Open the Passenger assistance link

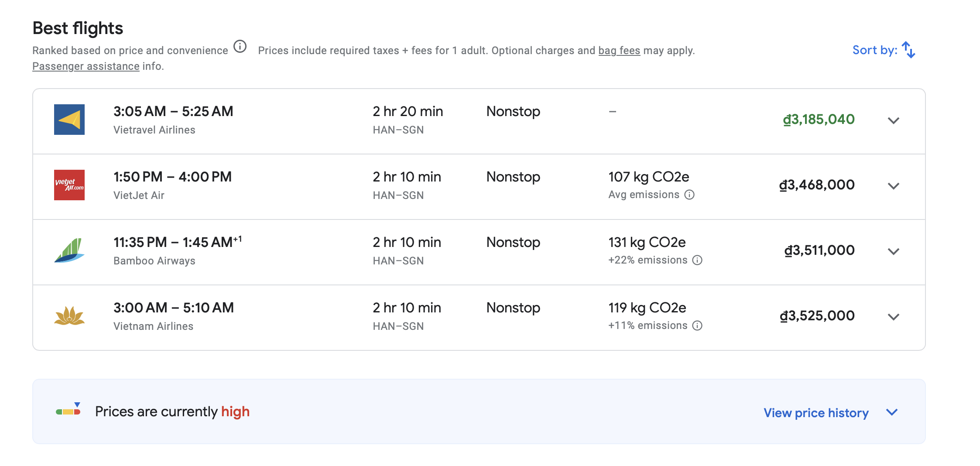click(x=86, y=66)
